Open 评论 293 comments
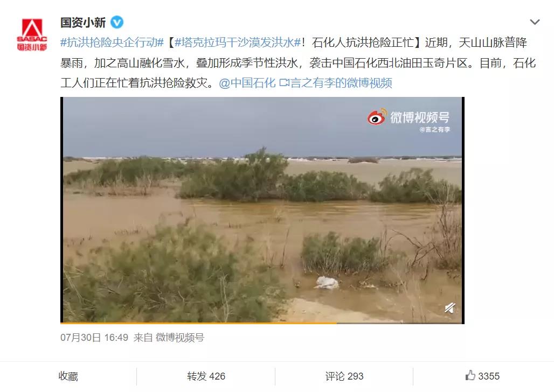The height and width of the screenshot is (392, 554). pos(344,376)
